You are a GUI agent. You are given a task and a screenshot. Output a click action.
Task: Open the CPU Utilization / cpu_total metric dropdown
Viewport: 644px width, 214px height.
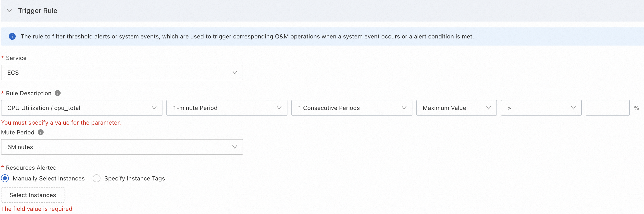(x=82, y=108)
